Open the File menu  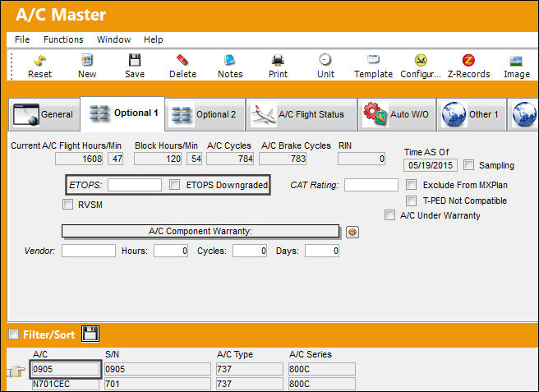pyautogui.click(x=22, y=39)
